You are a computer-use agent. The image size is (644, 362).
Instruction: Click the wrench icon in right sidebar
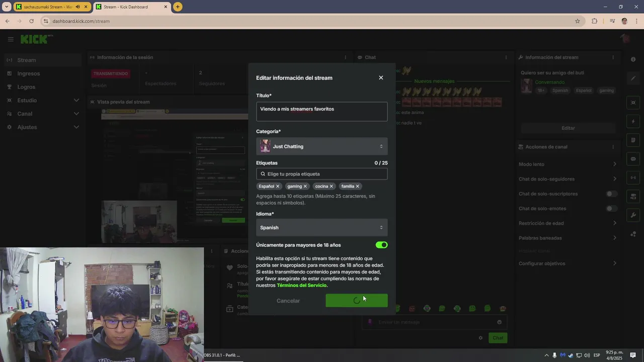click(633, 215)
